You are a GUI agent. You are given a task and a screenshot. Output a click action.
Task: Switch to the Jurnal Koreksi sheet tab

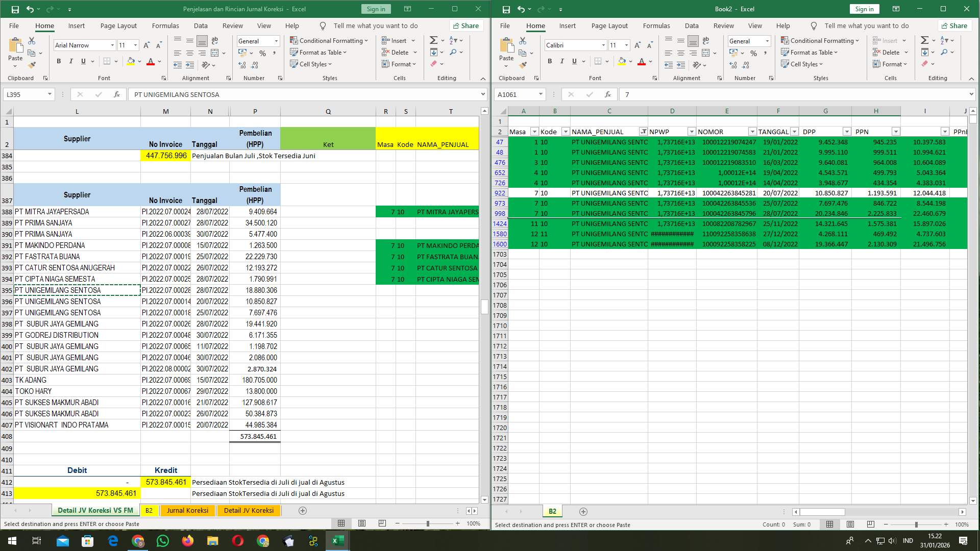tap(188, 510)
